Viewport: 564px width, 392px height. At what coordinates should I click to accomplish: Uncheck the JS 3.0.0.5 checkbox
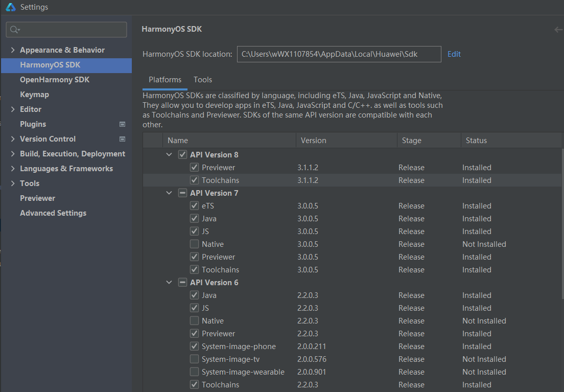[194, 232]
